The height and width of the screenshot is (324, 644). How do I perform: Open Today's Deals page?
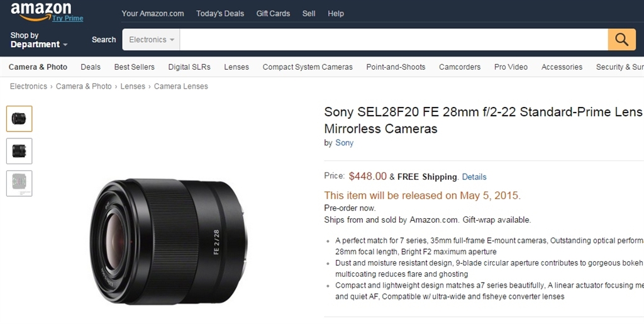(220, 13)
